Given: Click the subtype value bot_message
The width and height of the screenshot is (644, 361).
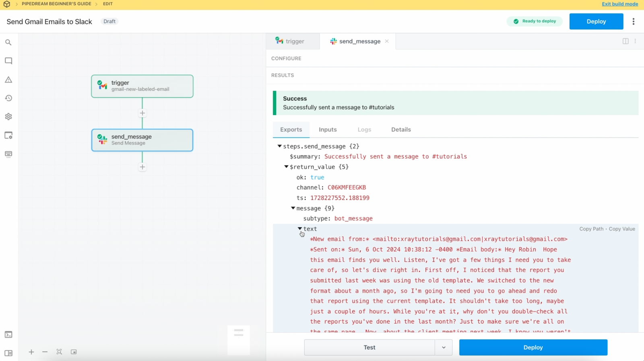Looking at the screenshot, I should click(x=353, y=218).
